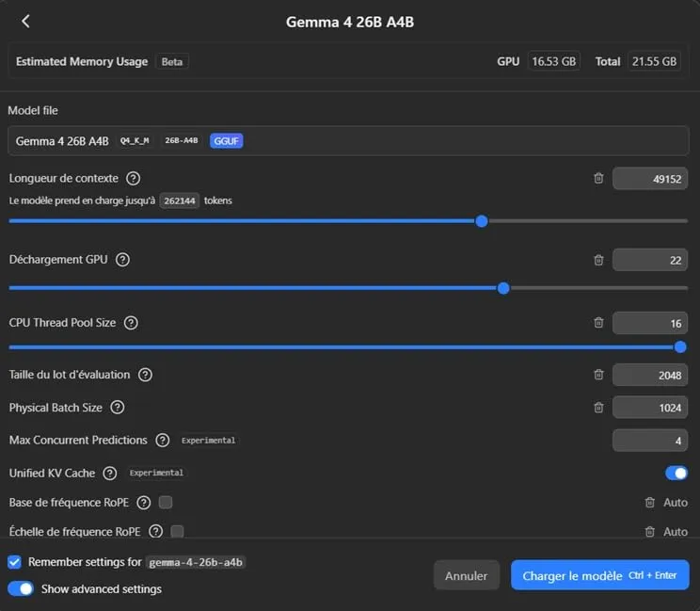Click the Annuler button
The height and width of the screenshot is (611, 700).
point(466,576)
